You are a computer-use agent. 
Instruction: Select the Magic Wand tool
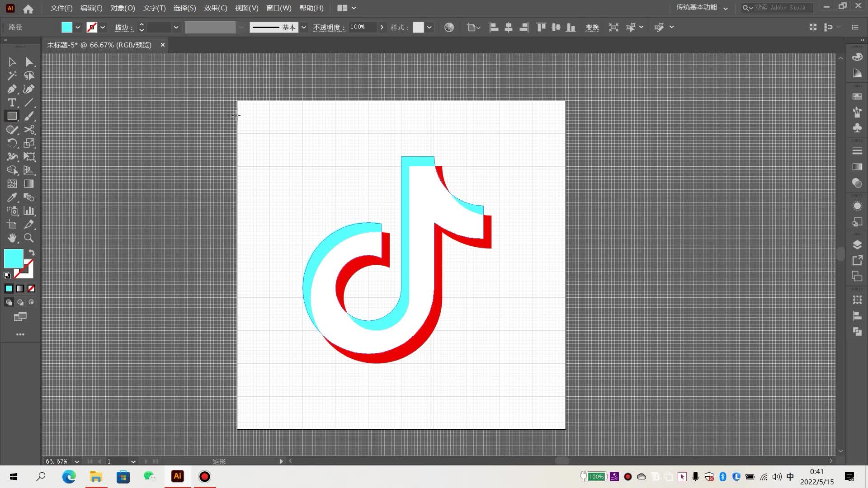(12, 75)
